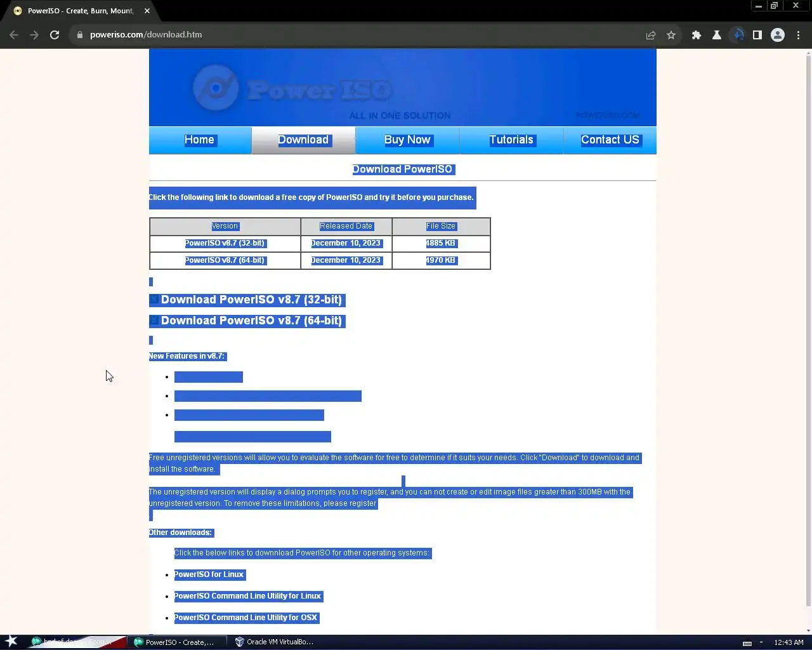This screenshot has width=812, height=650.
Task: Open the Tutorials navigation tab
Action: tap(511, 140)
